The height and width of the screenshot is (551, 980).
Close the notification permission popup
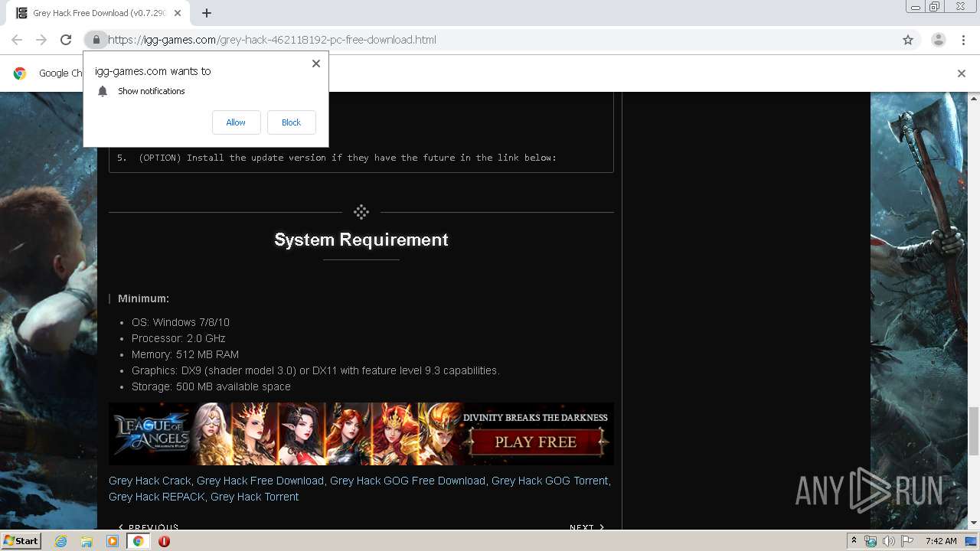click(316, 64)
